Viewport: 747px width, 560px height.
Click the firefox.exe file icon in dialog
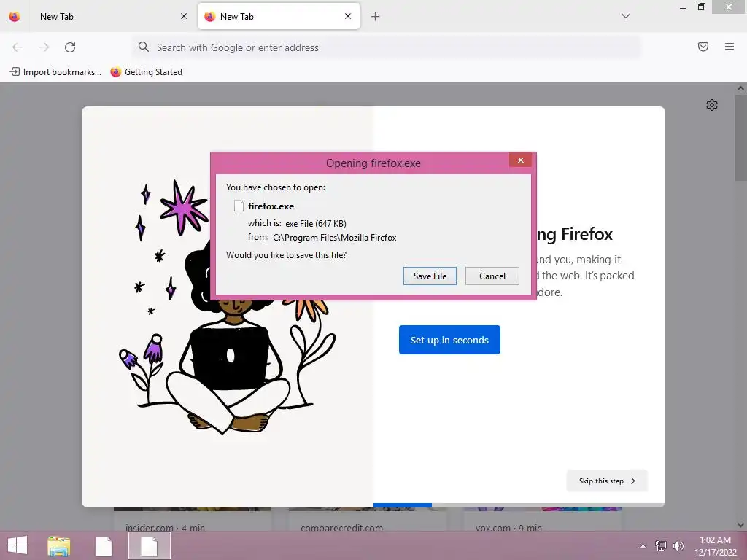point(239,206)
